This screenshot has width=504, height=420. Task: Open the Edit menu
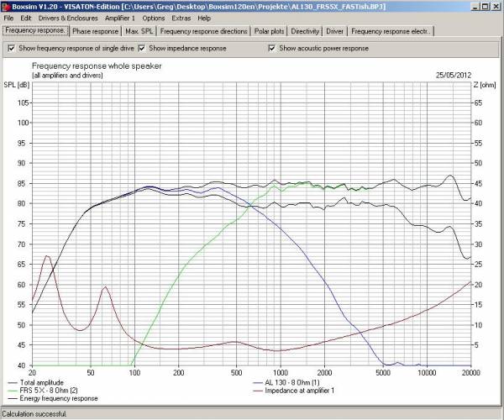click(26, 18)
